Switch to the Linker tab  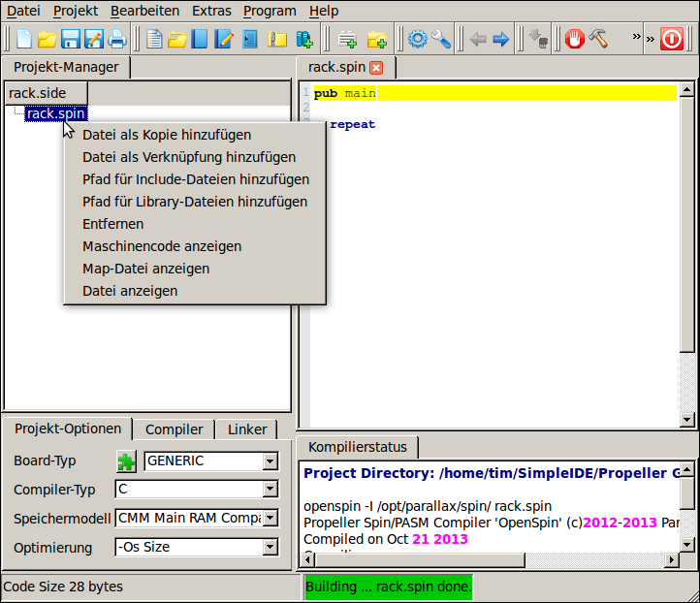(247, 429)
